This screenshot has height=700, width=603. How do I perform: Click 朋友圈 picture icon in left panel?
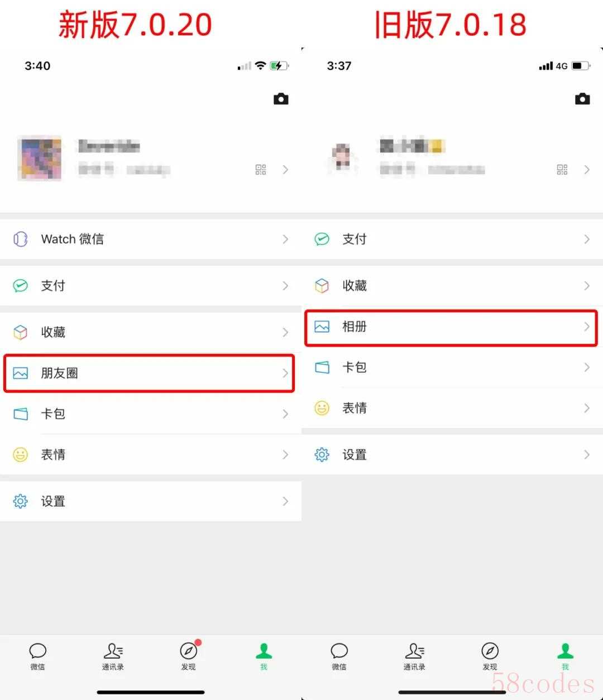pos(21,373)
